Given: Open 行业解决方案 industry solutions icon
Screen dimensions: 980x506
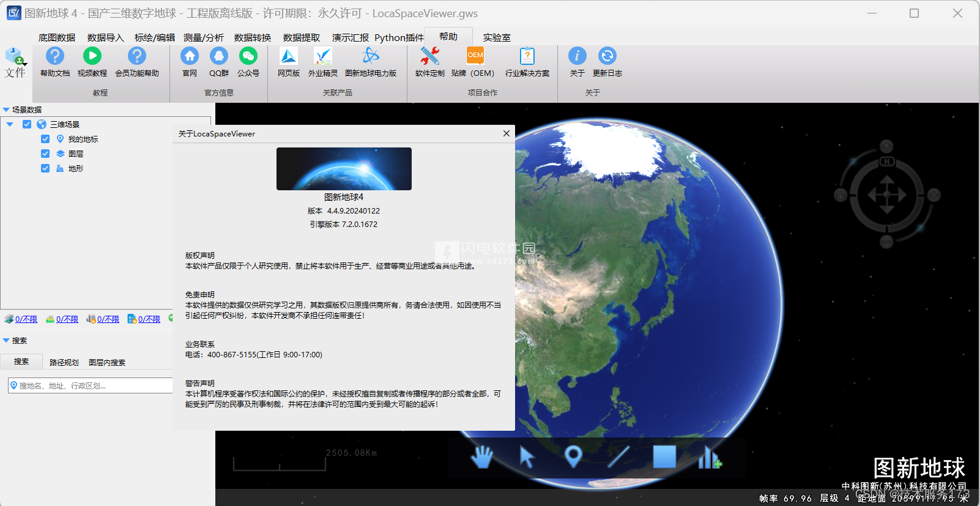Looking at the screenshot, I should tap(527, 56).
